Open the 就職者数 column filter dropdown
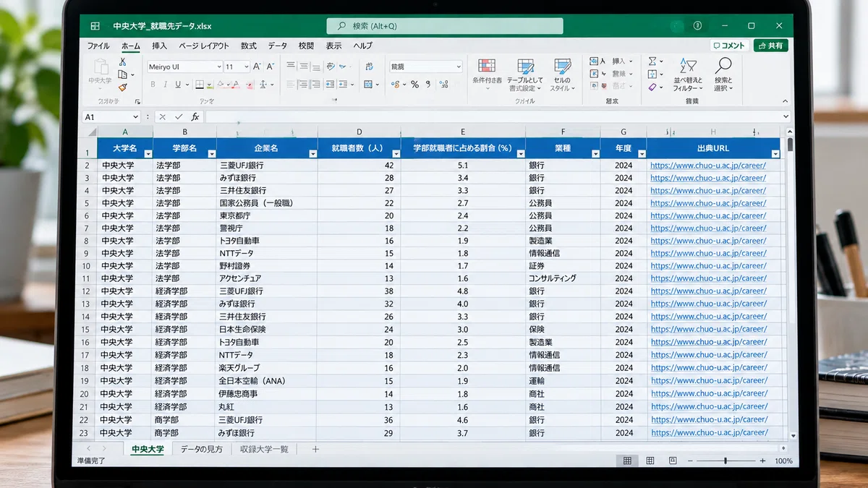The height and width of the screenshot is (488, 868). tap(396, 154)
